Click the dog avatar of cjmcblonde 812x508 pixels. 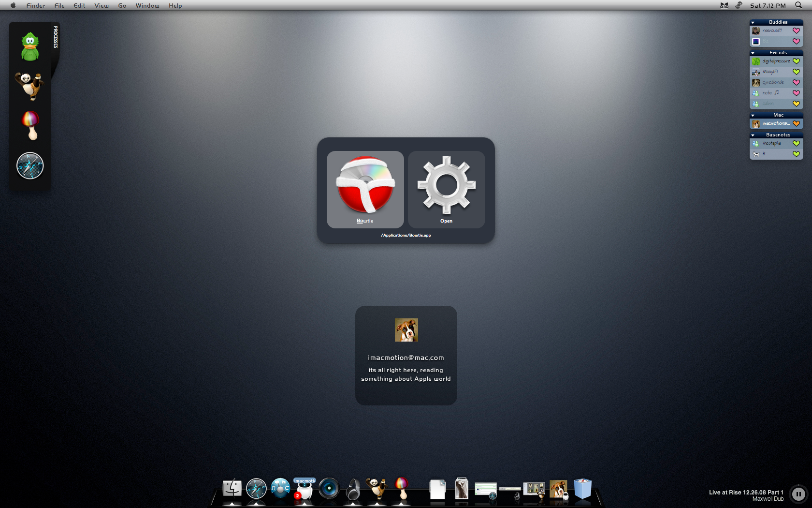pos(756,82)
